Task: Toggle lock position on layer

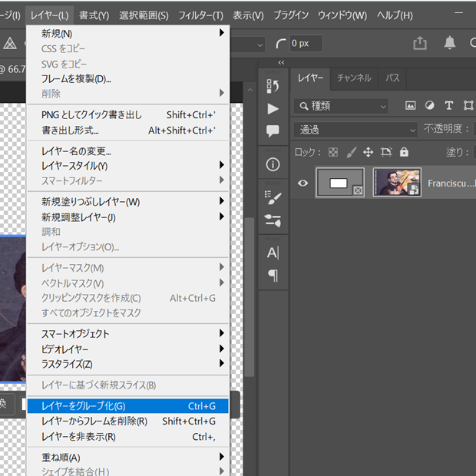Action: coord(368,152)
